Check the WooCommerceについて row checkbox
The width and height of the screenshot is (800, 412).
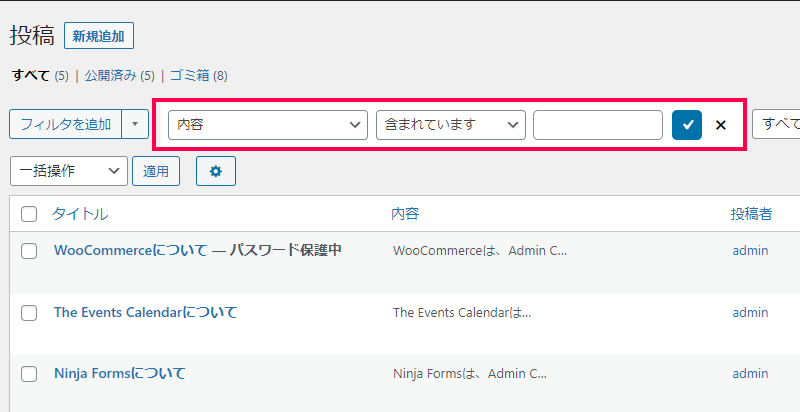(29, 251)
